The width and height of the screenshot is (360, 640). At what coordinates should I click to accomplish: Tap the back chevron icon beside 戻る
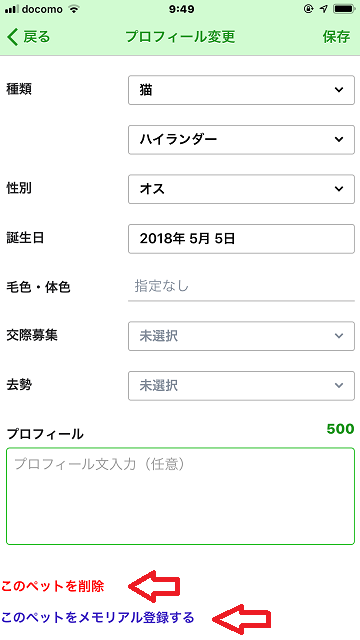coord(13,37)
